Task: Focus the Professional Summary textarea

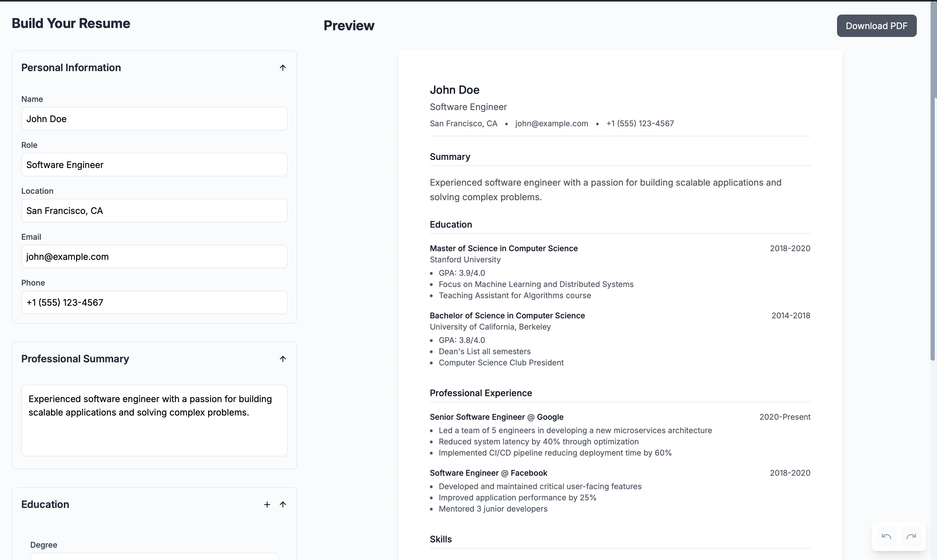Action: coord(154,420)
